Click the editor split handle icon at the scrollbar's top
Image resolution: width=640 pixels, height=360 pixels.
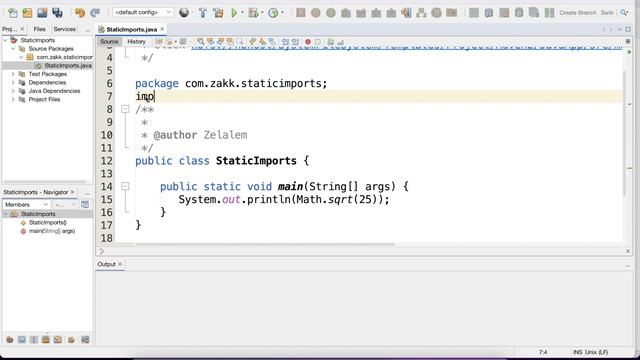point(628,42)
